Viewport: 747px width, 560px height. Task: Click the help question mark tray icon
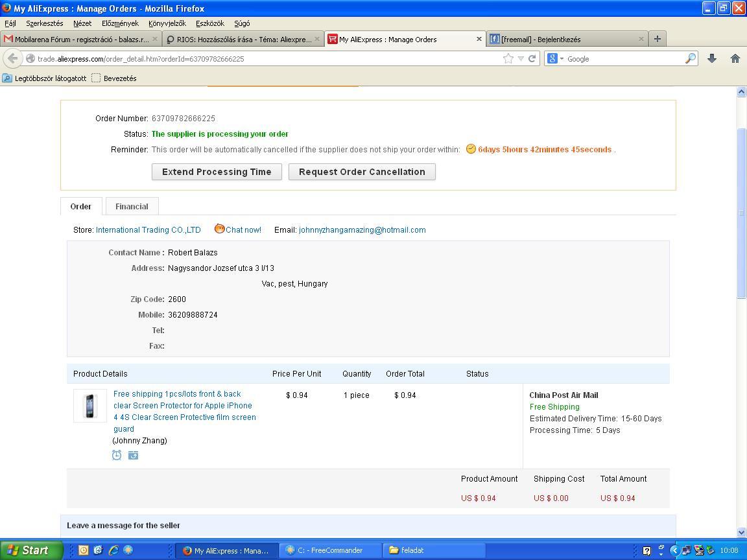point(646,551)
